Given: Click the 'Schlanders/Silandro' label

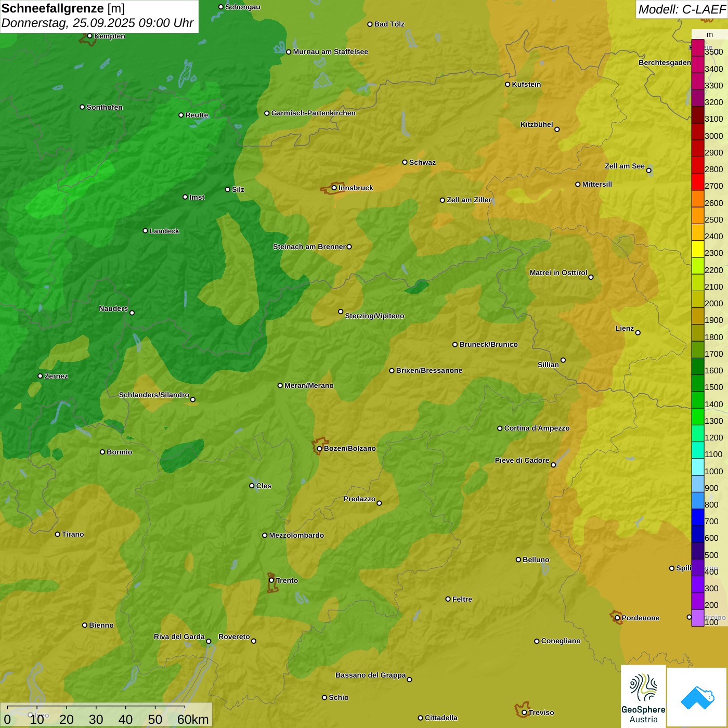Looking at the screenshot, I should (x=154, y=395).
